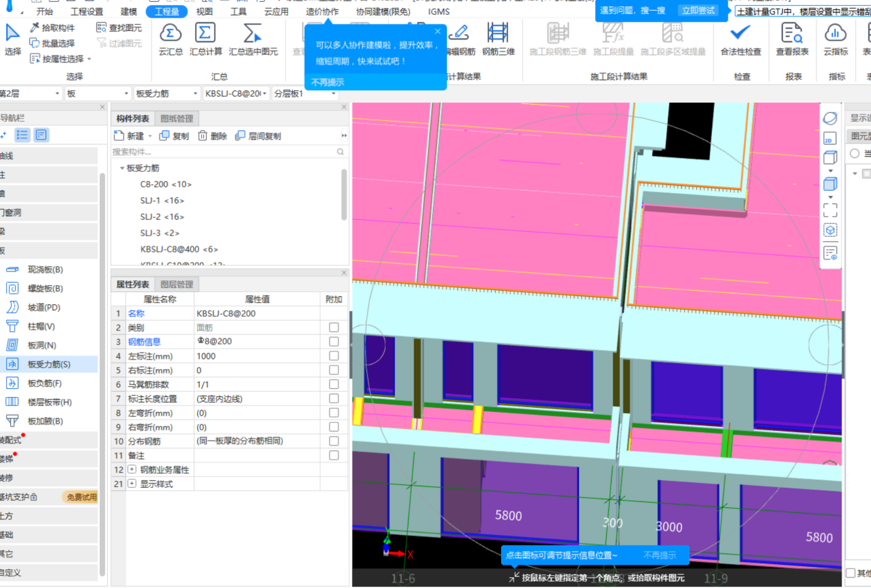Switch navigation to list view icon
Image resolution: width=871 pixels, height=588 pixels.
click(x=22, y=135)
